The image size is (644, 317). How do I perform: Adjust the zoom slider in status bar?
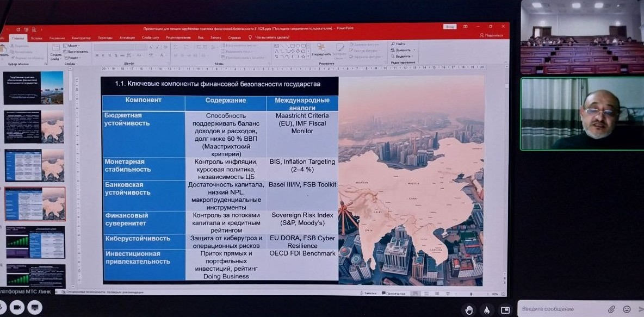click(x=472, y=294)
